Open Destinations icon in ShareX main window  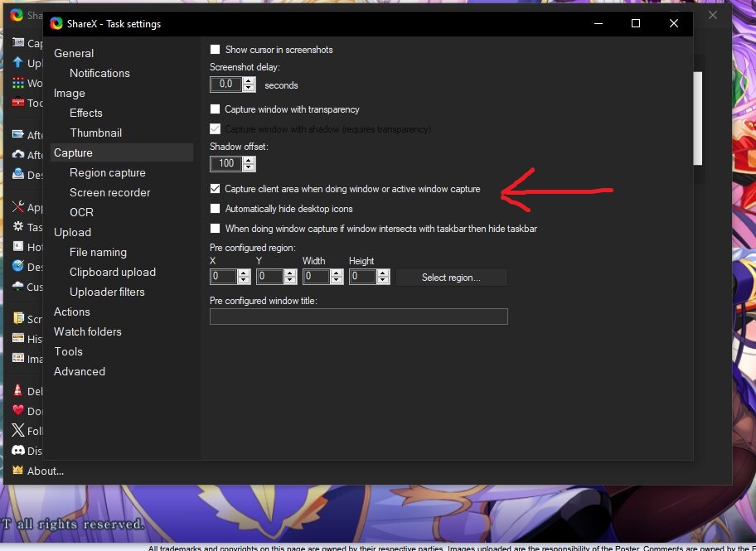coord(18,173)
